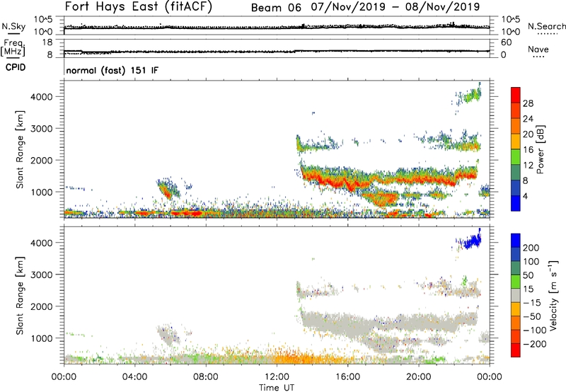The image size is (566, 392).
Task: Click the "18" frequency axis tick label
Action: 47,42
